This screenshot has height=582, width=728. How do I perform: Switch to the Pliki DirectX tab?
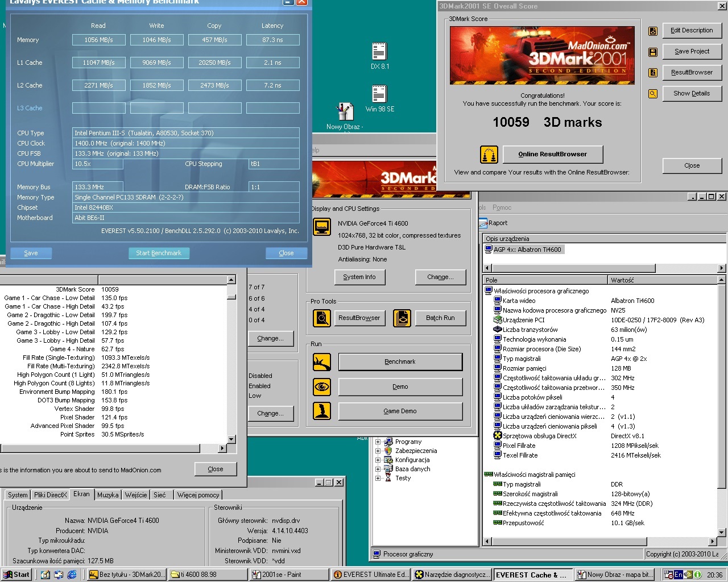pyautogui.click(x=50, y=495)
